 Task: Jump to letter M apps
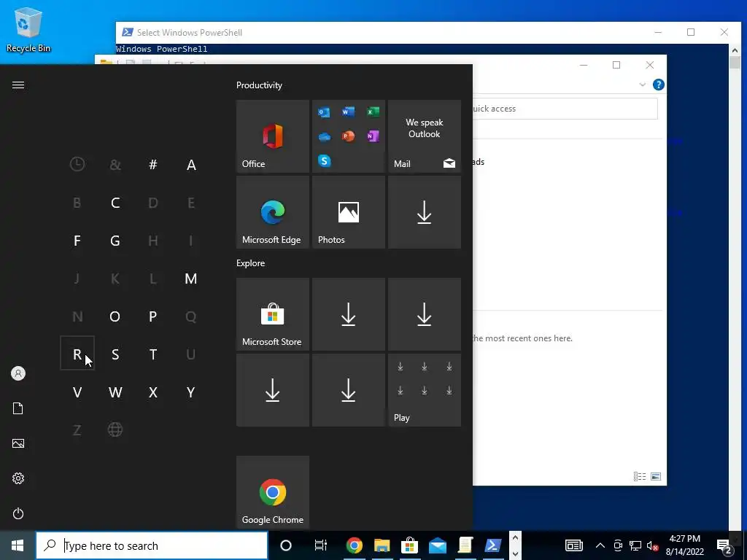(x=191, y=279)
